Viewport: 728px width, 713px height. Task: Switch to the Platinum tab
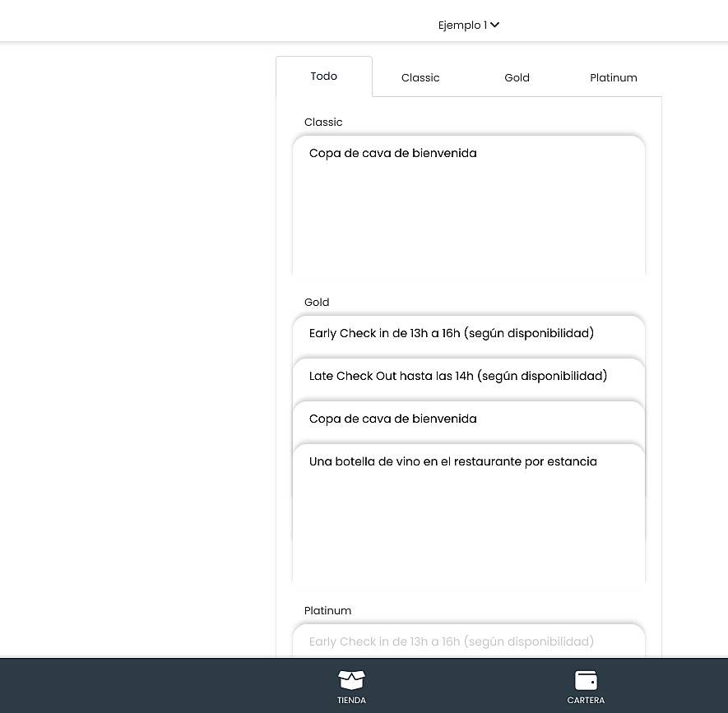(614, 77)
